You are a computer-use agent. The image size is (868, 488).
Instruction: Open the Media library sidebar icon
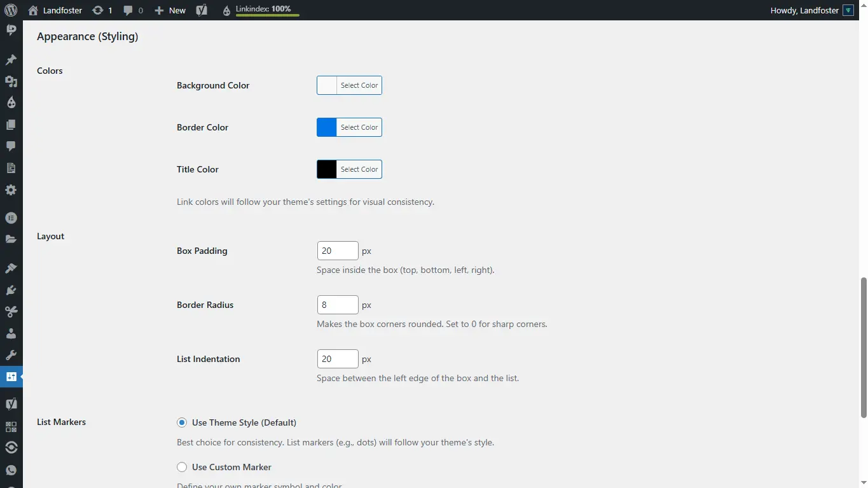click(x=11, y=81)
